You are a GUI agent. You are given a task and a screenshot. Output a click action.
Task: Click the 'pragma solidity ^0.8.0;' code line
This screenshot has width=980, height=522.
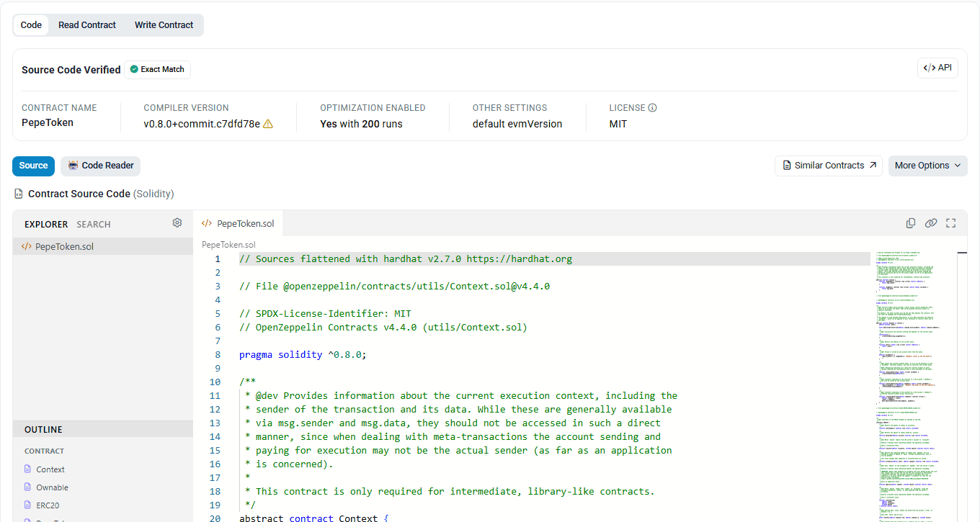[x=303, y=355]
